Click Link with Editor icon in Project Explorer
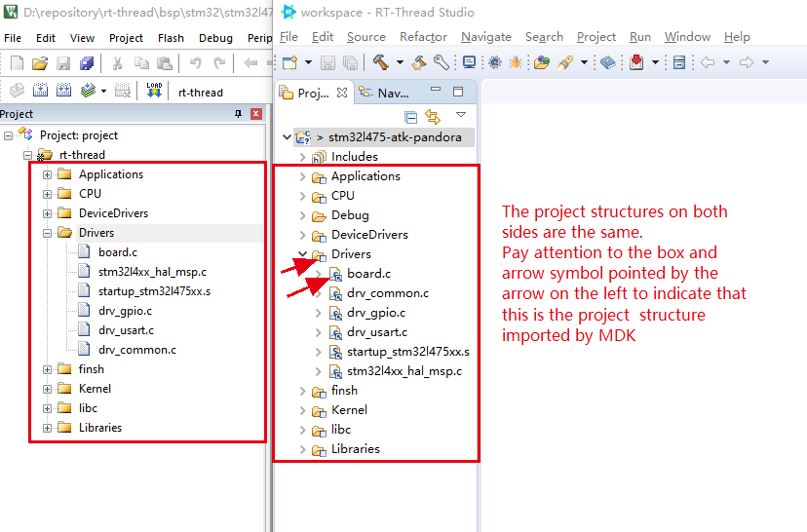Viewport: 807px width, 532px height. (x=433, y=117)
